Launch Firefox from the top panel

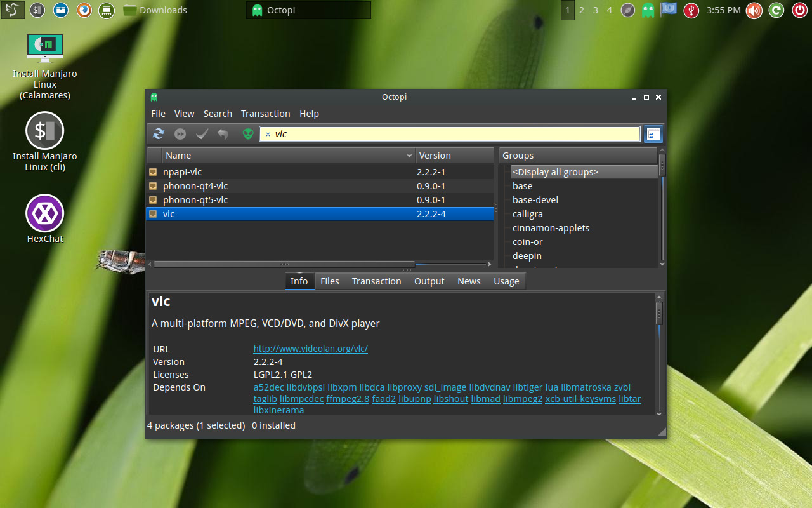[84, 10]
